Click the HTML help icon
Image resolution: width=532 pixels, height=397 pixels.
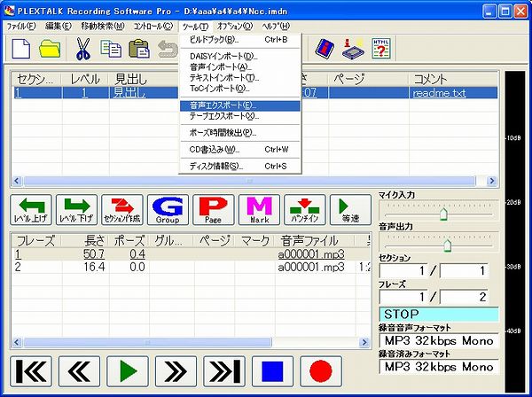383,49
